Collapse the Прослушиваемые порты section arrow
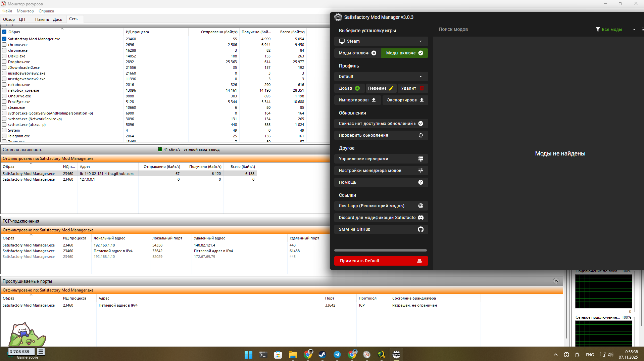The width and height of the screenshot is (644, 361). [556, 281]
